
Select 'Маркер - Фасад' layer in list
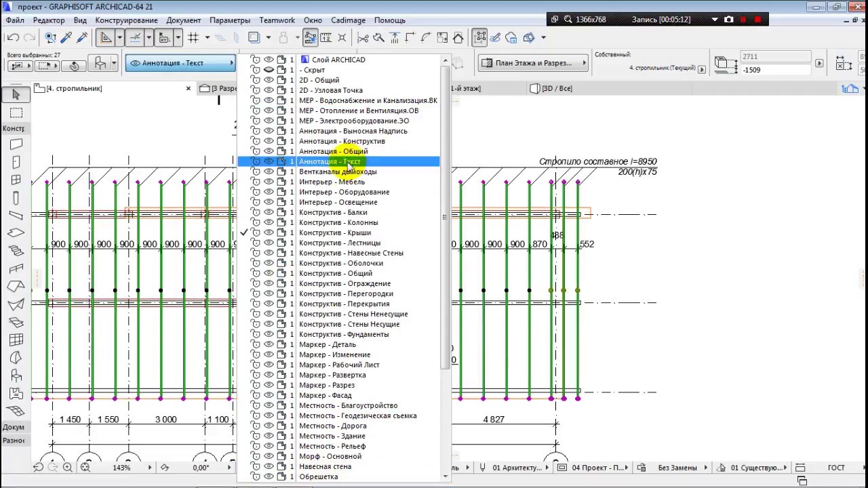click(x=339, y=395)
